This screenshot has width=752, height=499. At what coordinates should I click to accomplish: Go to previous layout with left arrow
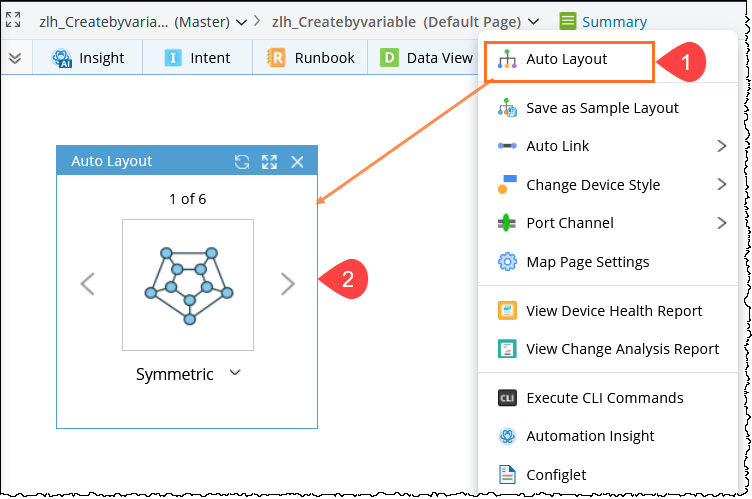[x=88, y=284]
